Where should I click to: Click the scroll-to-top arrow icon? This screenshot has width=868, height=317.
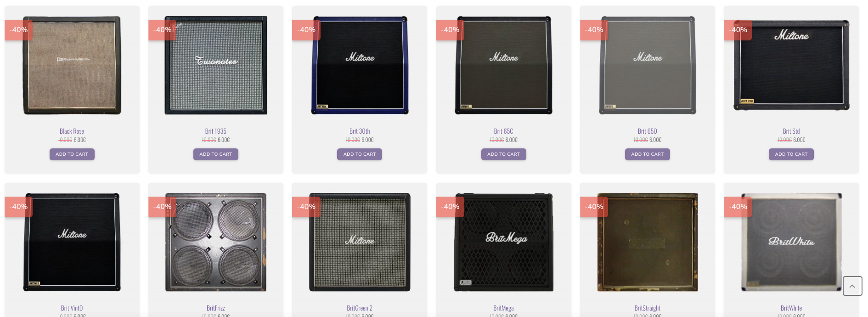click(852, 286)
